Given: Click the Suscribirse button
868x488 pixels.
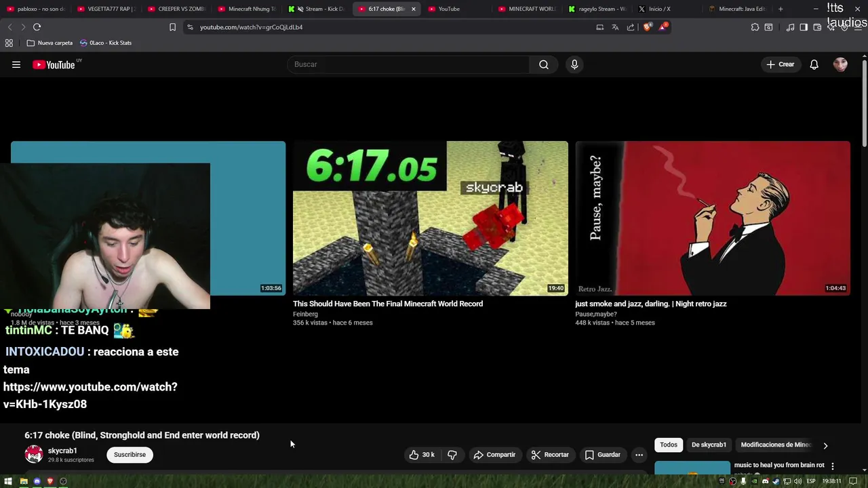Looking at the screenshot, I should [x=130, y=455].
